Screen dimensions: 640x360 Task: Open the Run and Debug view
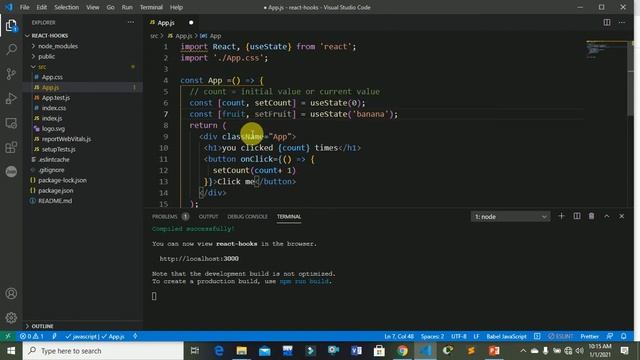coord(11,98)
